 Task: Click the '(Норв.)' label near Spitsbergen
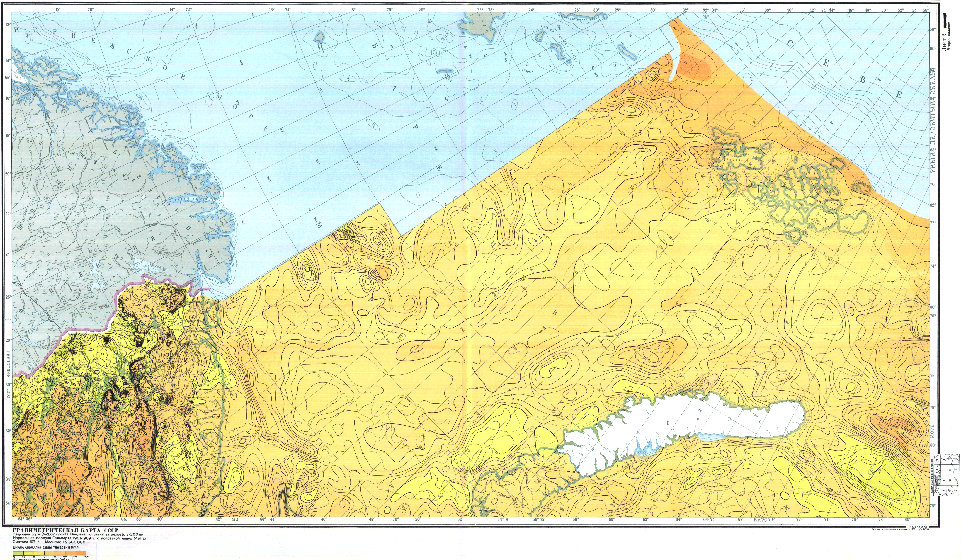pyautogui.click(x=527, y=71)
